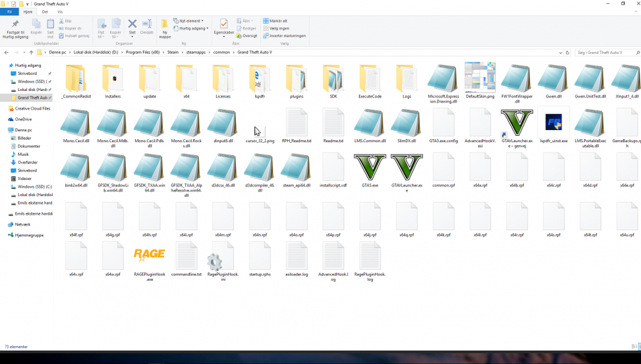The image size is (641, 364).
Task: Open Egenskaber properties
Action: [224, 28]
